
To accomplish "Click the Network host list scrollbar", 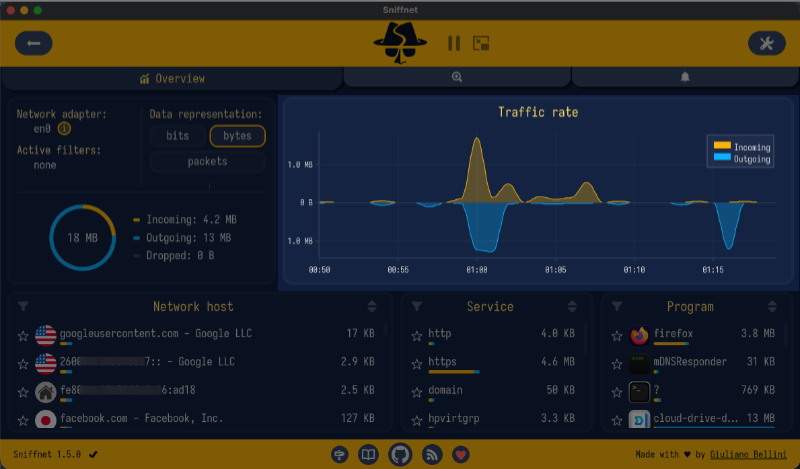I will point(385,328).
